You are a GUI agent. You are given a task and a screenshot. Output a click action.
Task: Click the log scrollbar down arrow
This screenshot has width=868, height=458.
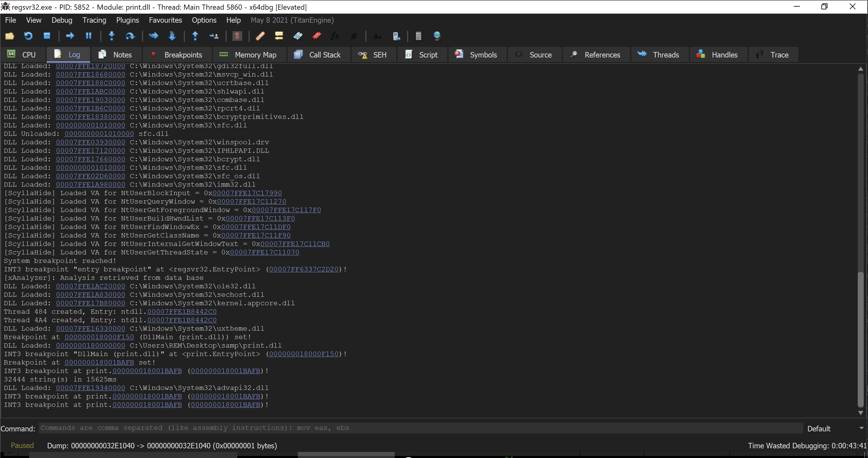pyautogui.click(x=861, y=413)
